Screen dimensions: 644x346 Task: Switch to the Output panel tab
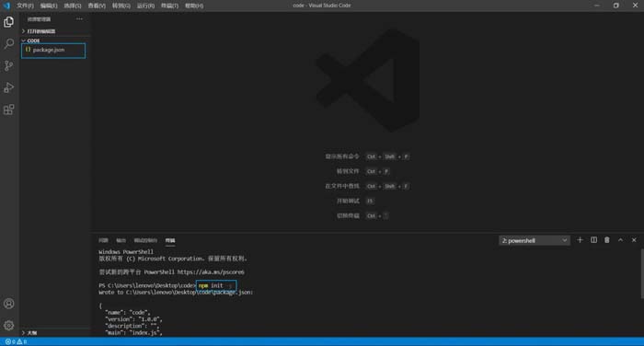(x=121, y=240)
